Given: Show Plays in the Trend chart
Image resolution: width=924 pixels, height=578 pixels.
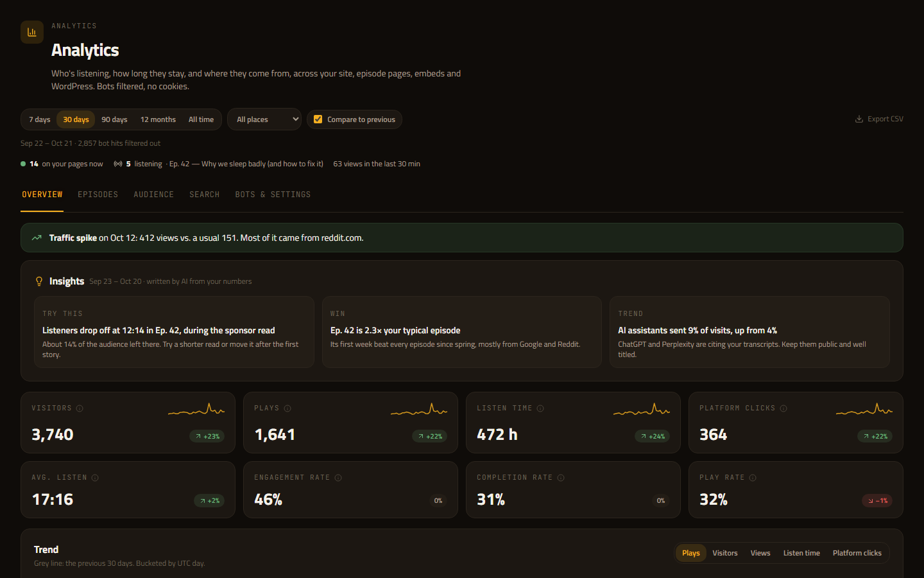Looking at the screenshot, I should [691, 553].
